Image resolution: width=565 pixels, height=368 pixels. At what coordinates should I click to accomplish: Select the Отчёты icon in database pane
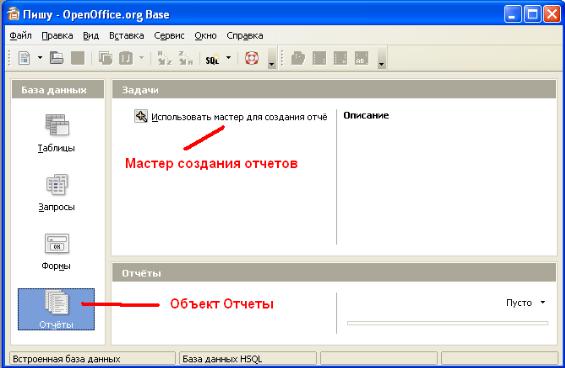(56, 309)
